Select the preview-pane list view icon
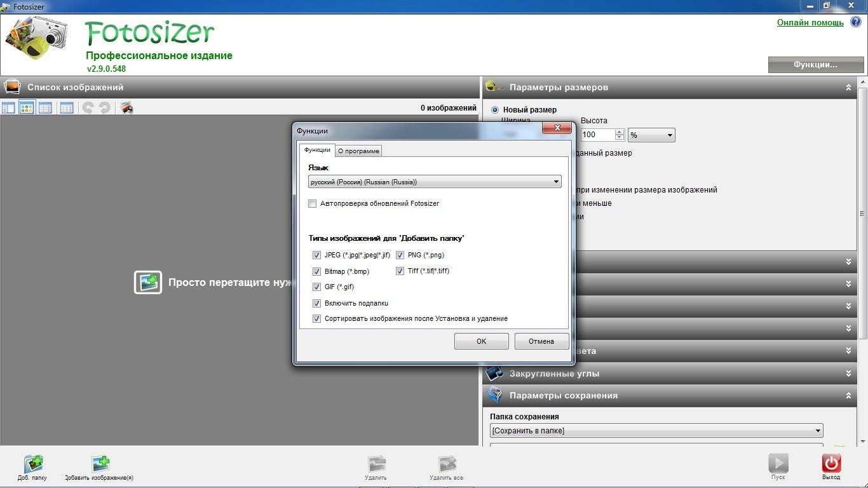Screen dimensions: 868x488 tap(8, 108)
